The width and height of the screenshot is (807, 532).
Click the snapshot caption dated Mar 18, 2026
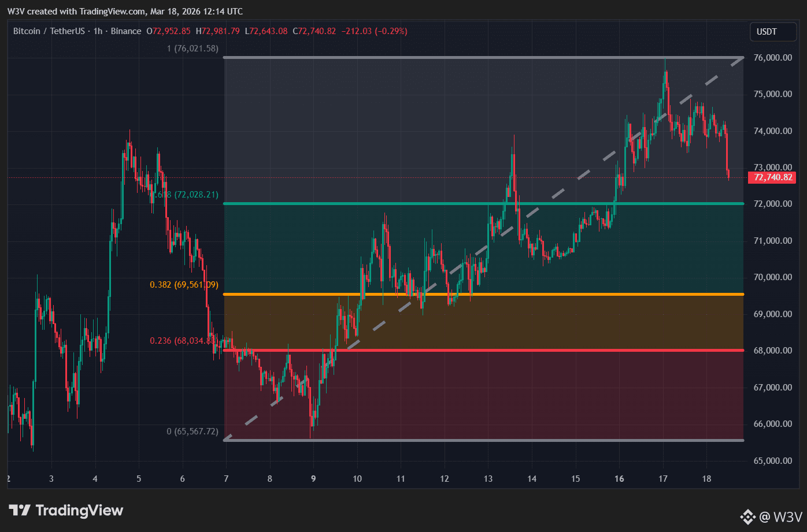125,12
